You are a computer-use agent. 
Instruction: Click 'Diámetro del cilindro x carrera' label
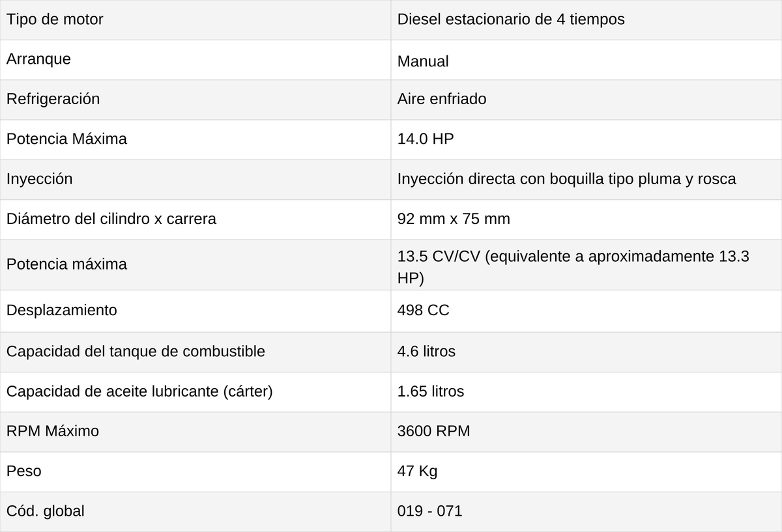click(111, 219)
